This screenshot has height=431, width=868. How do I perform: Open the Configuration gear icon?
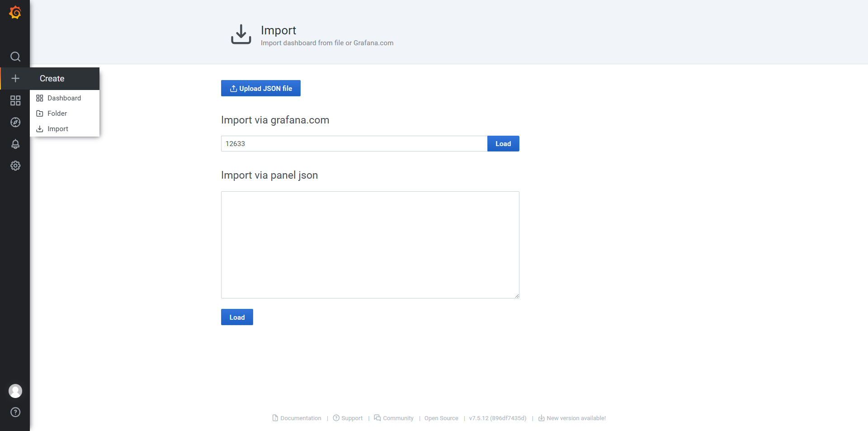point(15,166)
